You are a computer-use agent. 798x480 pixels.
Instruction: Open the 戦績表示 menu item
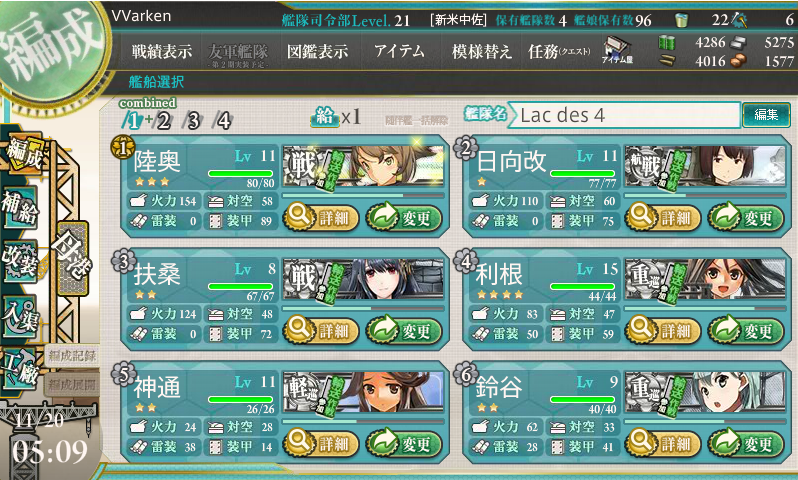tap(161, 51)
